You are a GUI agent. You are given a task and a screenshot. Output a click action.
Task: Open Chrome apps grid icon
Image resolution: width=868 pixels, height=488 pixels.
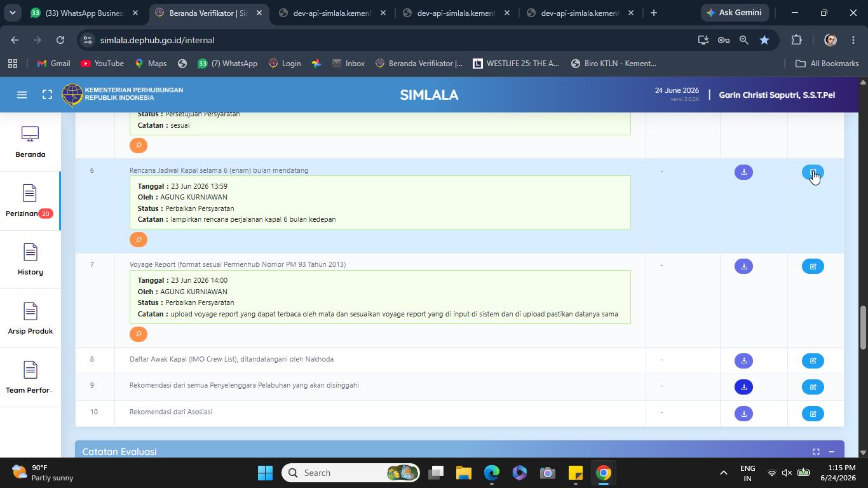[x=13, y=64]
